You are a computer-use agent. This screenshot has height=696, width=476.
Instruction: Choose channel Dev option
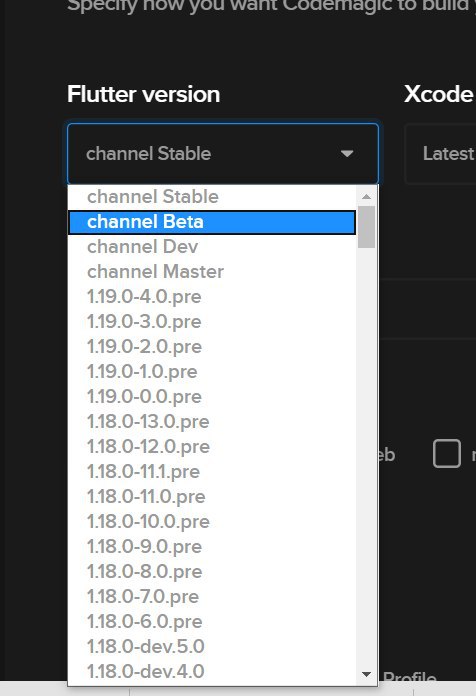tap(212, 247)
